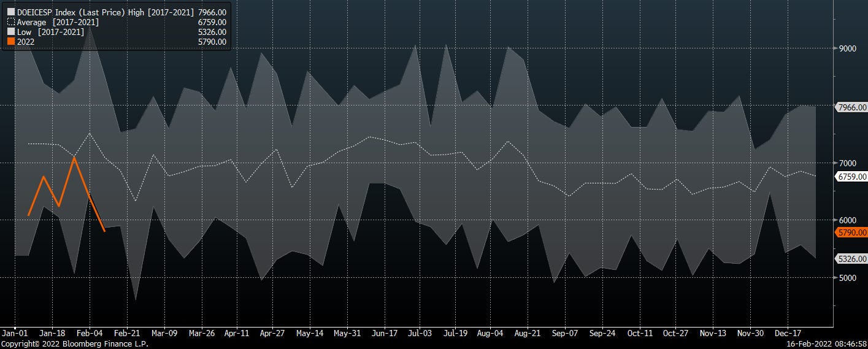
Task: Click the Oct-11 date label
Action: coord(640,334)
